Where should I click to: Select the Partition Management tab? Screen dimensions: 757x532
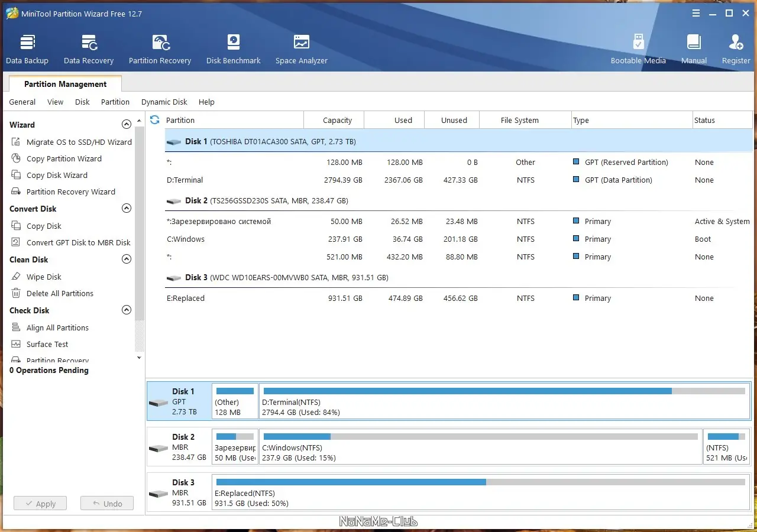[x=65, y=84]
